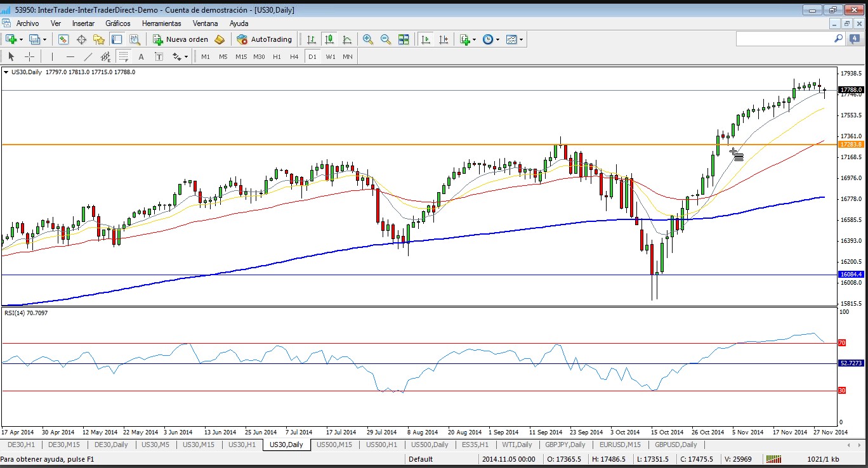Expand one-click trading triangle beside US30,Daily
This screenshot has height=468, width=868.
tap(6, 72)
